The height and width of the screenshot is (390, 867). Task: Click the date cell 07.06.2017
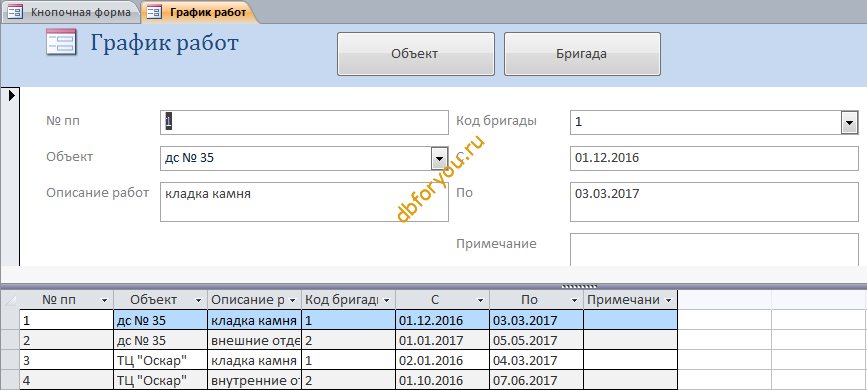(x=536, y=381)
